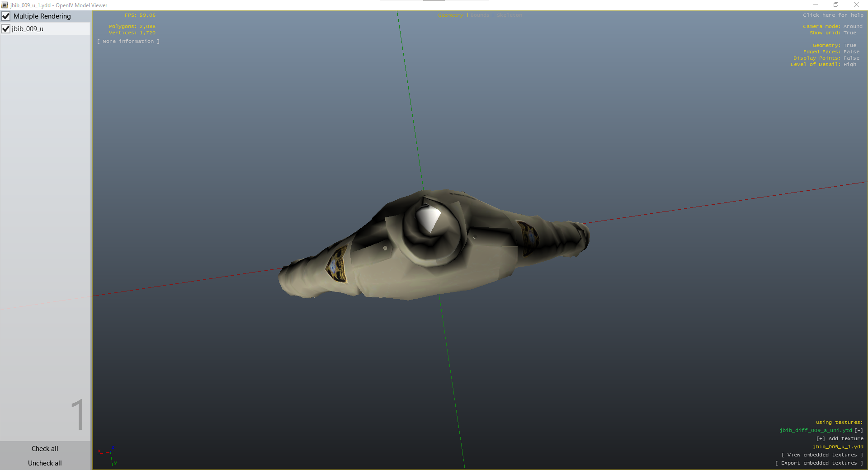Minimize the OpenIV Model Viewer window

(815, 5)
